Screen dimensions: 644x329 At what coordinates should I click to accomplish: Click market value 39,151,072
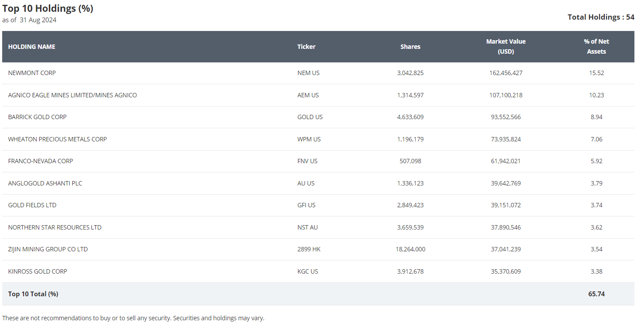click(x=506, y=205)
